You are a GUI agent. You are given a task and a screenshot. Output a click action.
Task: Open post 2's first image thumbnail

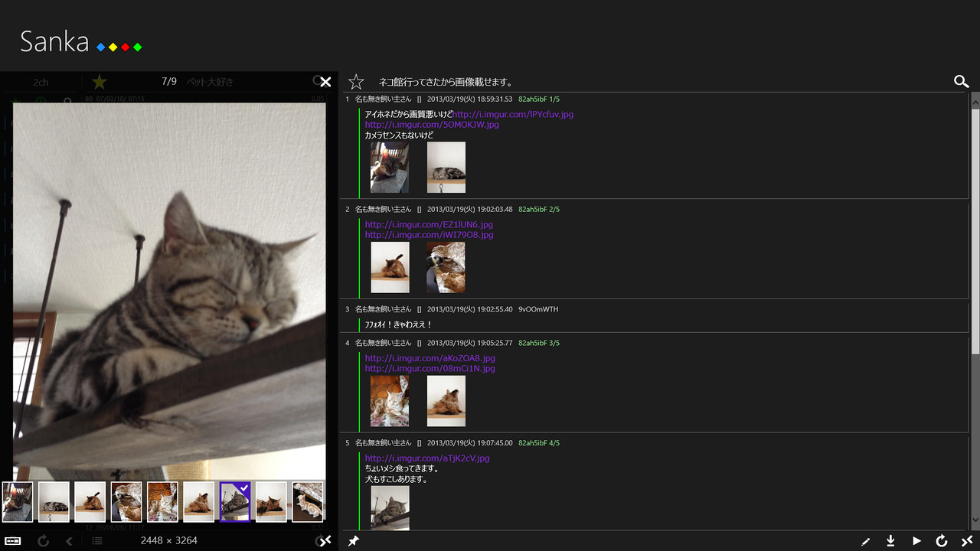click(390, 267)
